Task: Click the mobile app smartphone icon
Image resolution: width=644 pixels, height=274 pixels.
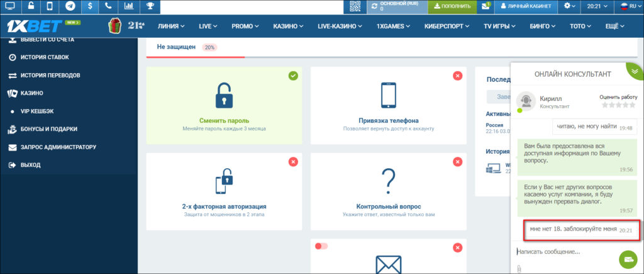Action: (50, 6)
